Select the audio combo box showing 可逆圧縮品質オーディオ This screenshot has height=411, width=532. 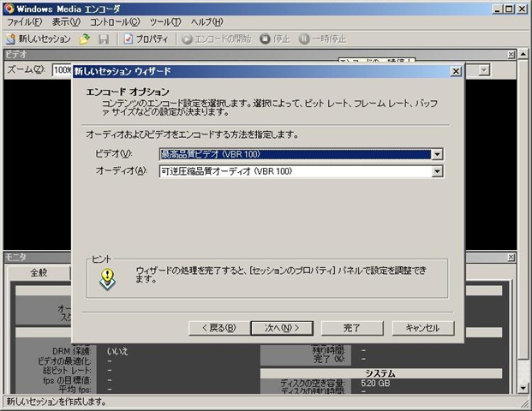coord(302,171)
